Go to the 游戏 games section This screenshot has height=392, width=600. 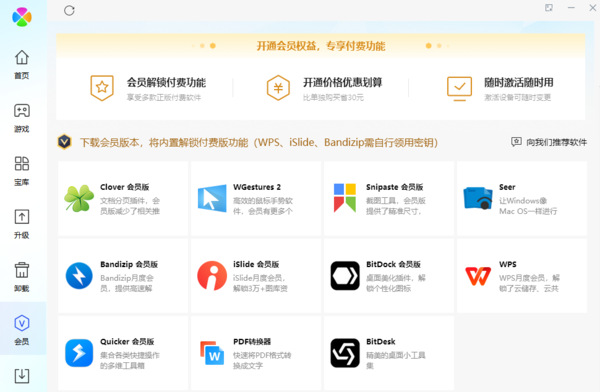click(x=22, y=118)
